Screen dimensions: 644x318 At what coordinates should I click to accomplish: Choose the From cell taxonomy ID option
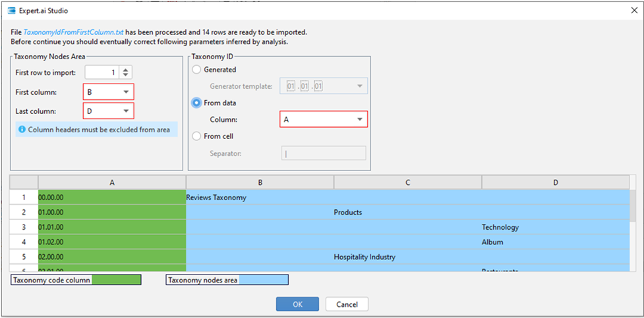coord(196,136)
